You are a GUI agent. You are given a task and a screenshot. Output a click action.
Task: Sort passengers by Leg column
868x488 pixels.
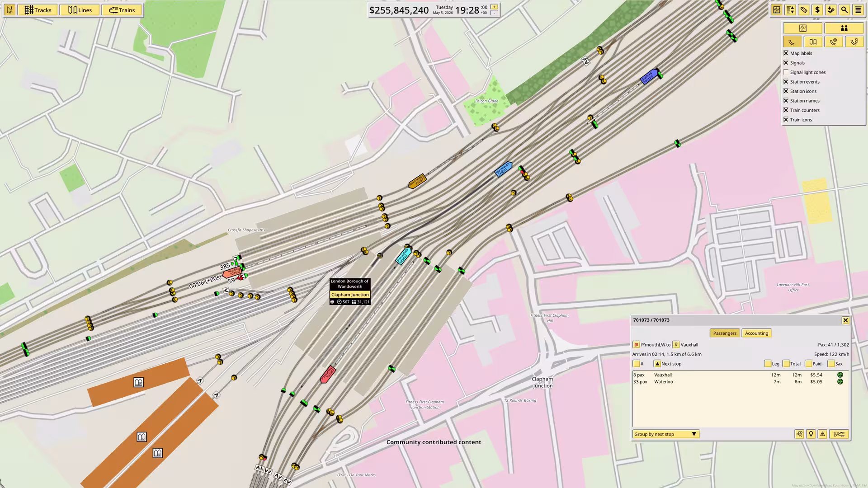tap(768, 363)
